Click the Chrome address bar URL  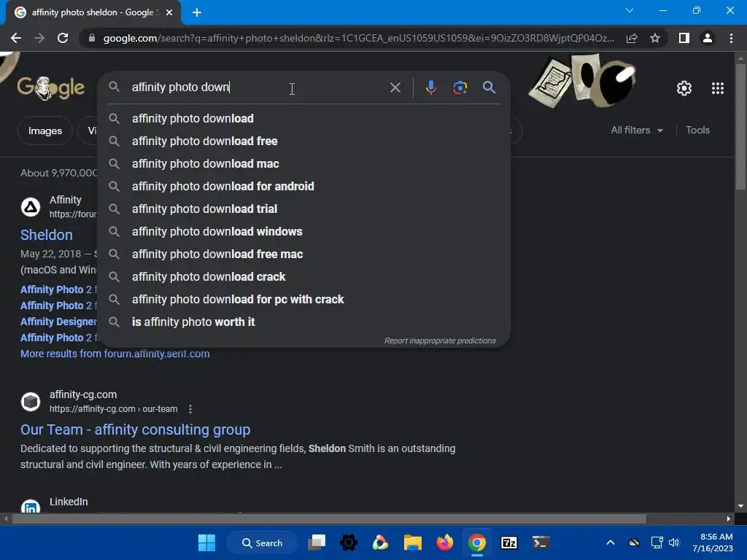tap(358, 38)
